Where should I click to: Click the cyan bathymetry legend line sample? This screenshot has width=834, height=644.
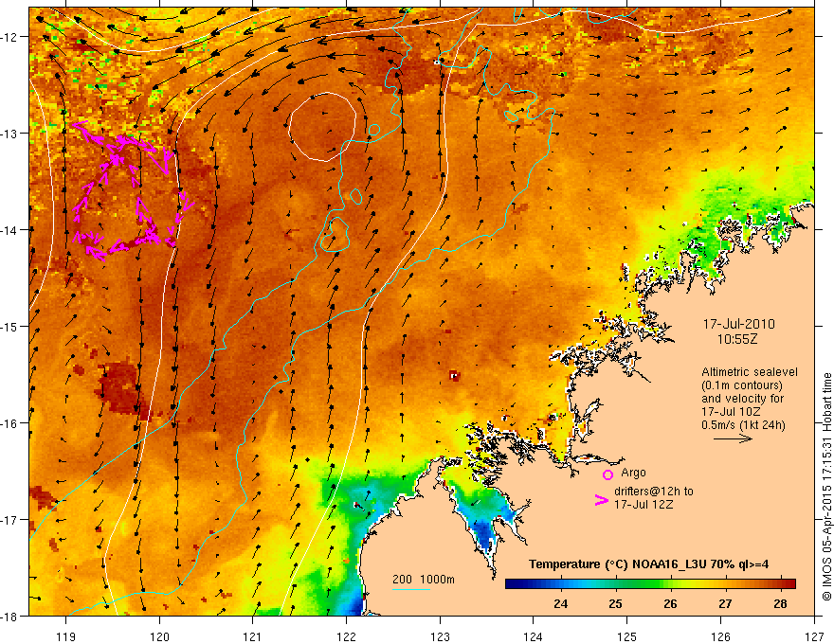[411, 589]
